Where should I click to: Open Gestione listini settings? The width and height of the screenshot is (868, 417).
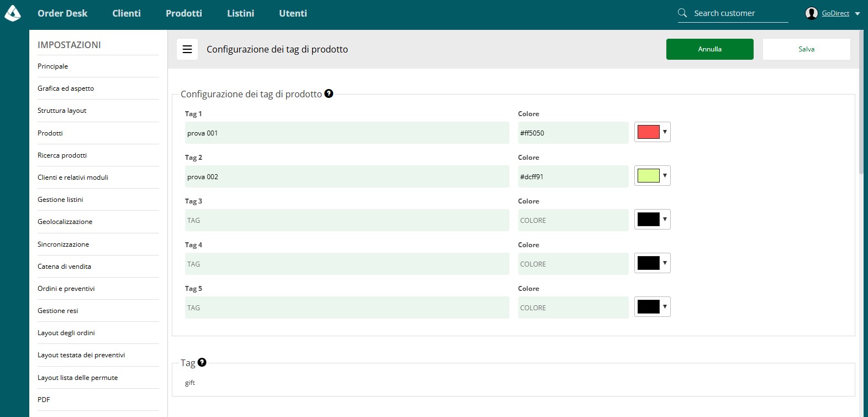pos(98,200)
